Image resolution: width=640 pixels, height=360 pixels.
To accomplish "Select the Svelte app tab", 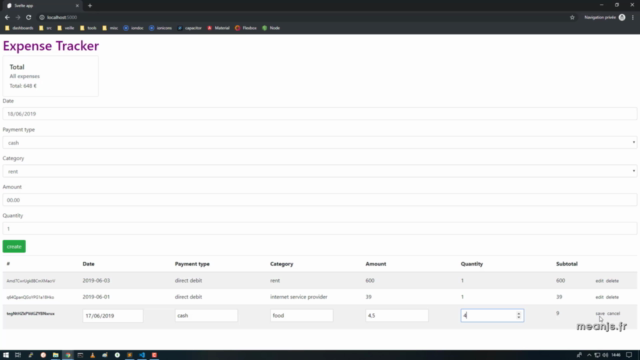I will [x=42, y=6].
